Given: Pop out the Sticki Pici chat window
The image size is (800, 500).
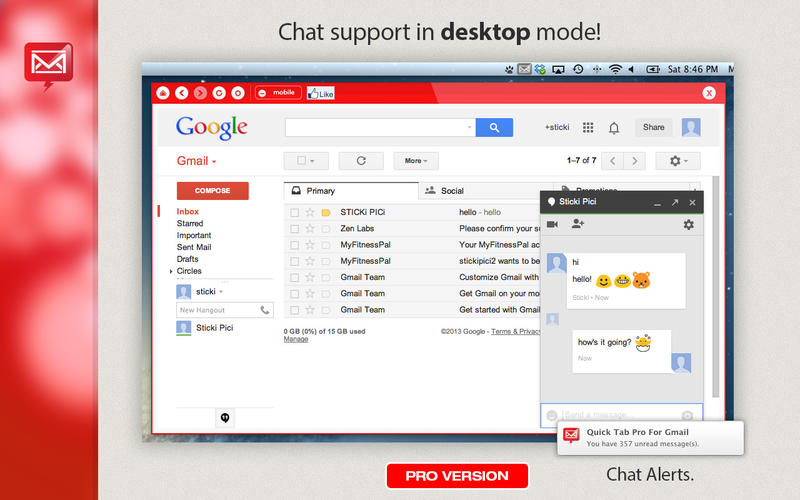Looking at the screenshot, I should point(675,203).
